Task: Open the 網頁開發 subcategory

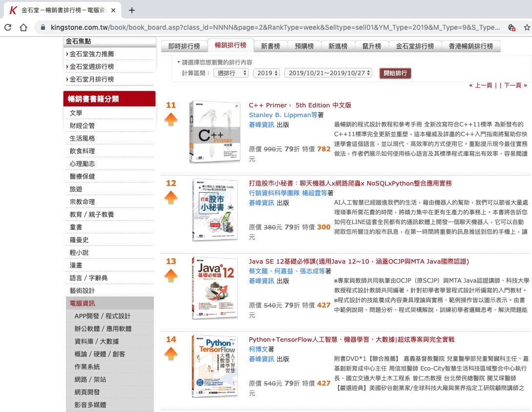Action: click(x=87, y=392)
